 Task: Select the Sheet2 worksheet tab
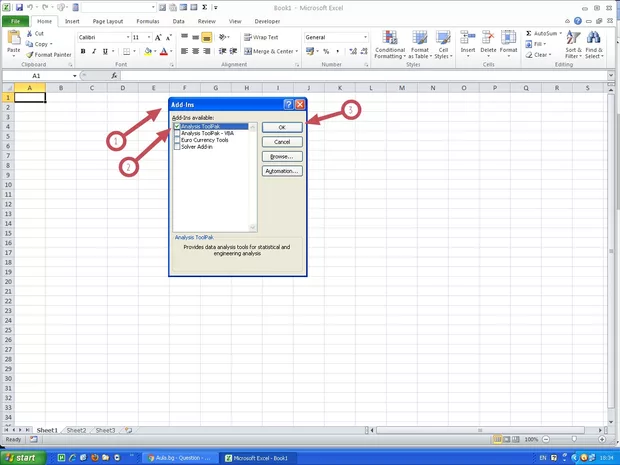point(76,430)
